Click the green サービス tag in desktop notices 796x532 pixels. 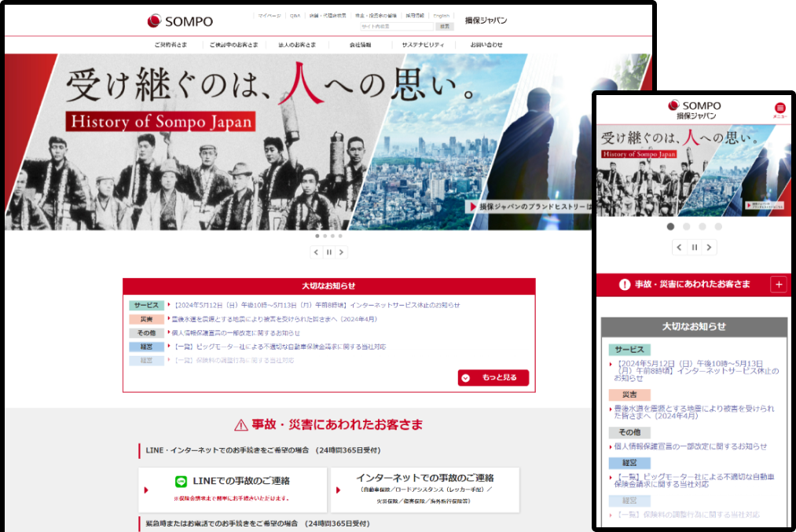tap(146, 305)
